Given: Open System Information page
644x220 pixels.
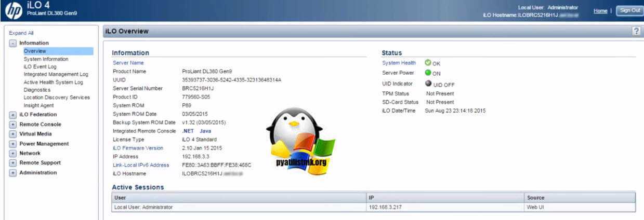Looking at the screenshot, I should pyautogui.click(x=46, y=59).
